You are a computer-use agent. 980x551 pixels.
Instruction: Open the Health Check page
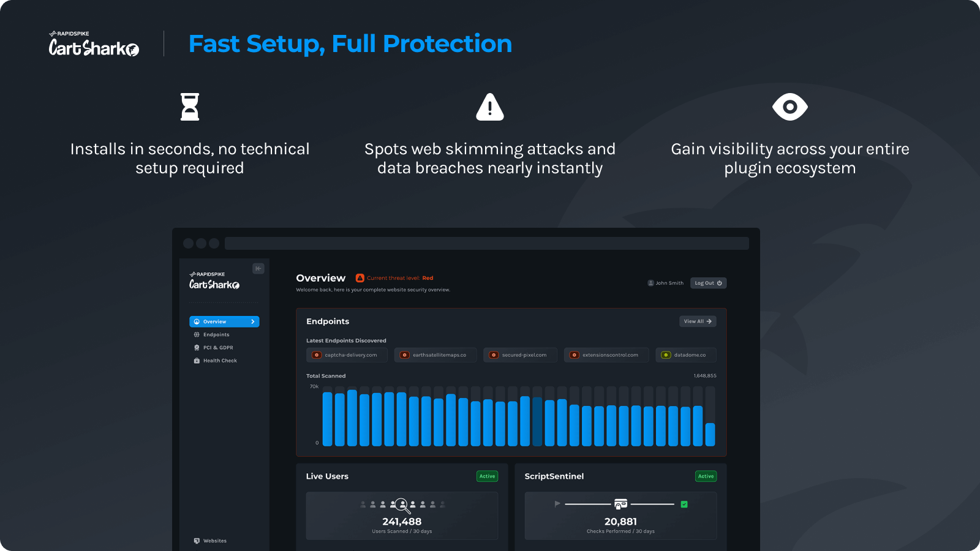pyautogui.click(x=220, y=361)
